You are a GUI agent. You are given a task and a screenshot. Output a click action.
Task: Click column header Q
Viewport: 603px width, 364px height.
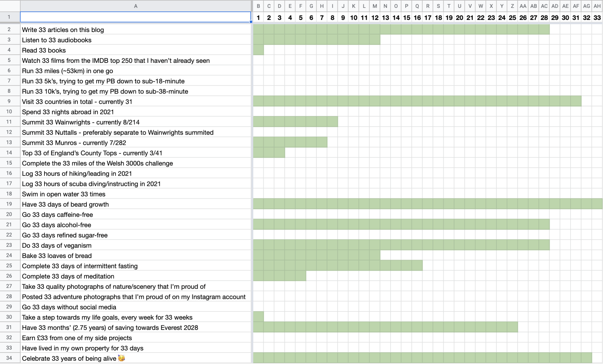coord(417,6)
